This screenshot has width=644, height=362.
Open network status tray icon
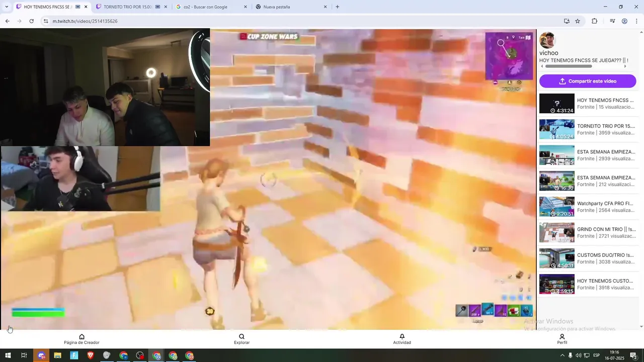click(x=587, y=355)
